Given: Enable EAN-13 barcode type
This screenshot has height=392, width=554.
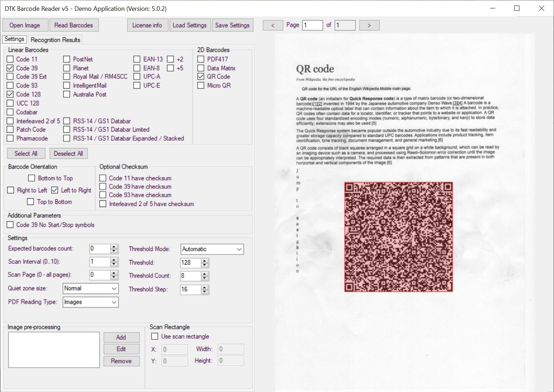Looking at the screenshot, I should pos(137,59).
